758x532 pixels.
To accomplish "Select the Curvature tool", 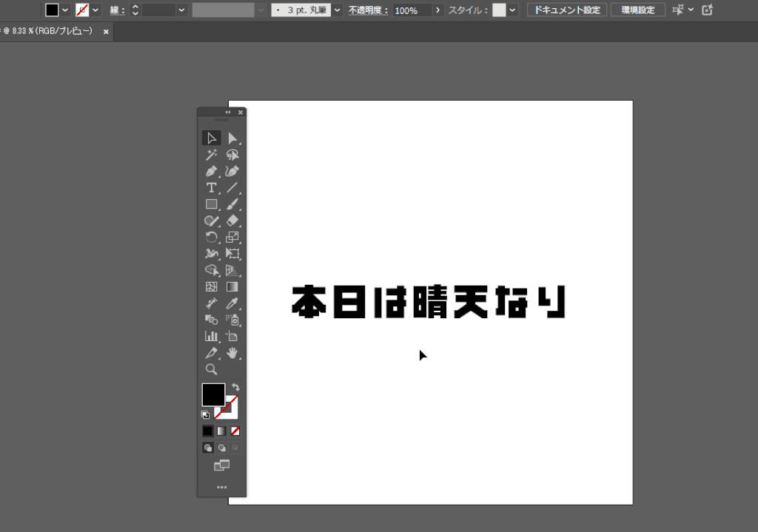I will tap(232, 171).
